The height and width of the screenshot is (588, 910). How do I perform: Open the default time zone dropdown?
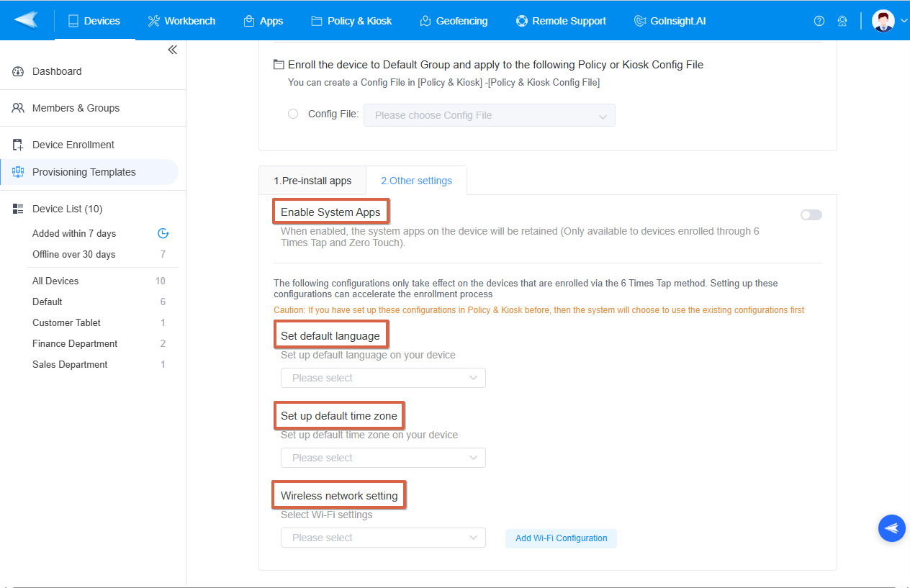coord(383,458)
